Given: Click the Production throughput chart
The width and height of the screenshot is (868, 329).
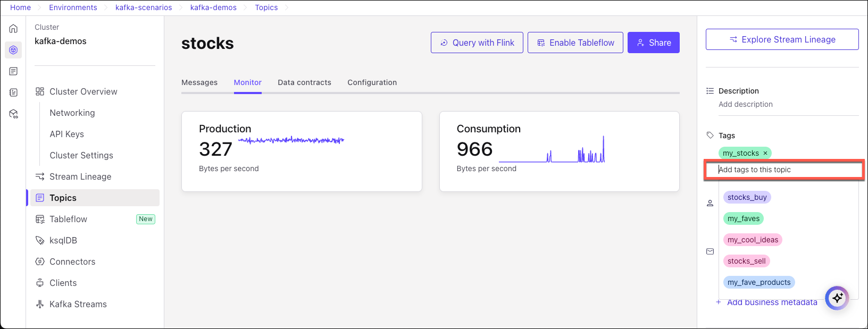Looking at the screenshot, I should coord(291,140).
